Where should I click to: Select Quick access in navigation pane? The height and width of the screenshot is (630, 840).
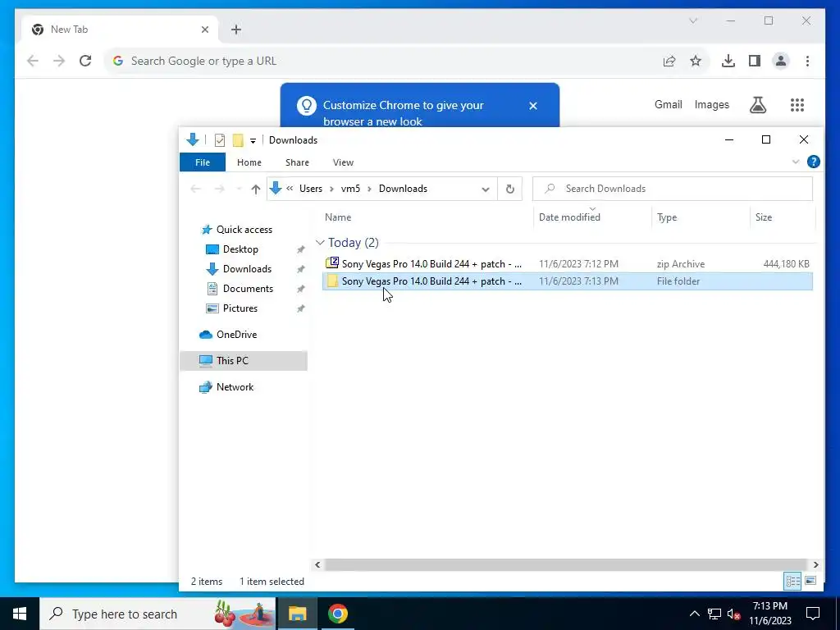pyautogui.click(x=244, y=230)
